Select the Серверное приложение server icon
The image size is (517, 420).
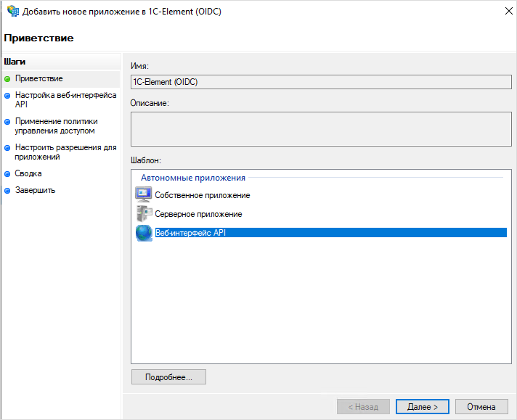(144, 213)
